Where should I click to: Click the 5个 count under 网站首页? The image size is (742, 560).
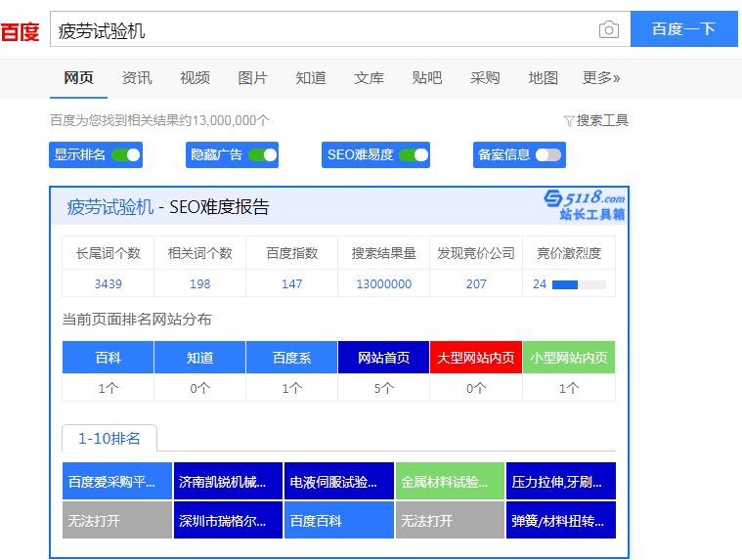click(384, 388)
